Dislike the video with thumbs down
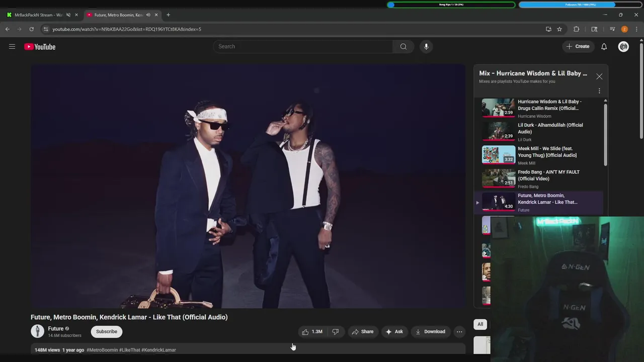Image resolution: width=644 pixels, height=362 pixels. tap(335, 332)
